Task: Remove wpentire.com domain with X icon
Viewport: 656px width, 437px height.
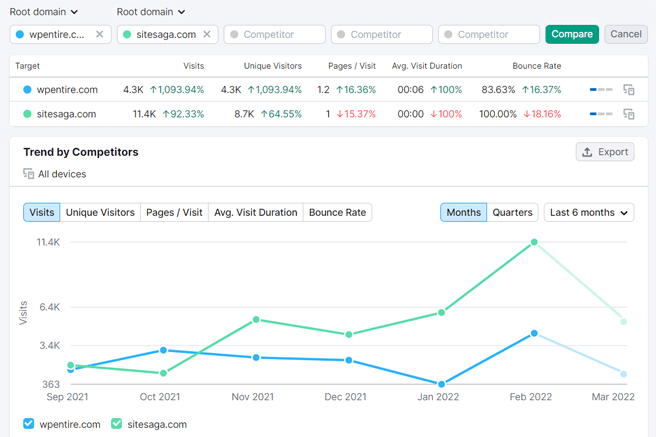Action: pyautogui.click(x=100, y=34)
